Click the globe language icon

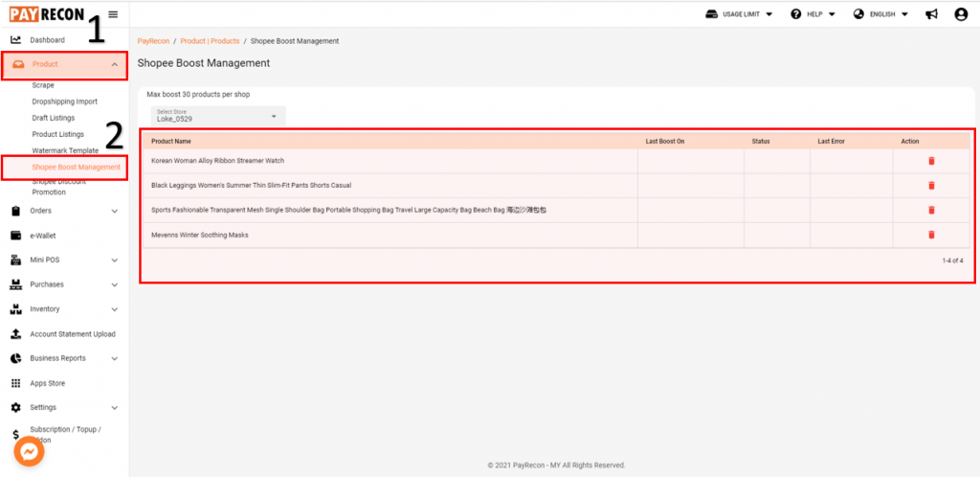pos(858,14)
